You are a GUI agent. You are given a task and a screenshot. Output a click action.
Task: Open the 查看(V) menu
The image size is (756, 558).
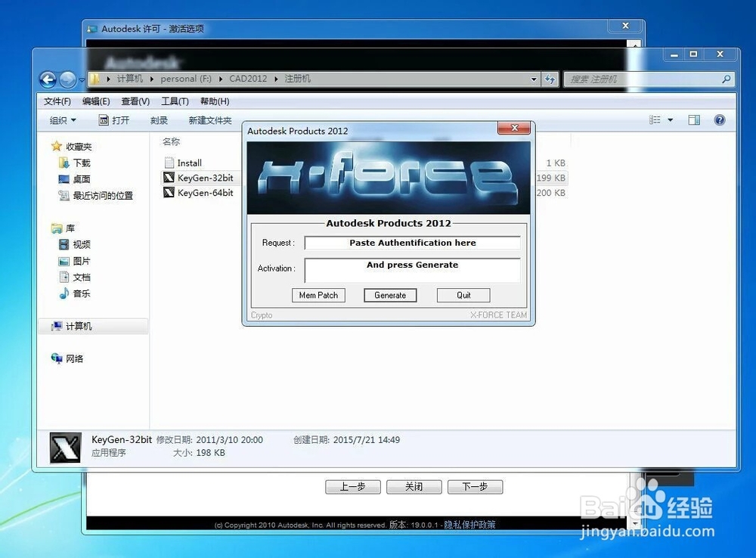[x=135, y=101]
